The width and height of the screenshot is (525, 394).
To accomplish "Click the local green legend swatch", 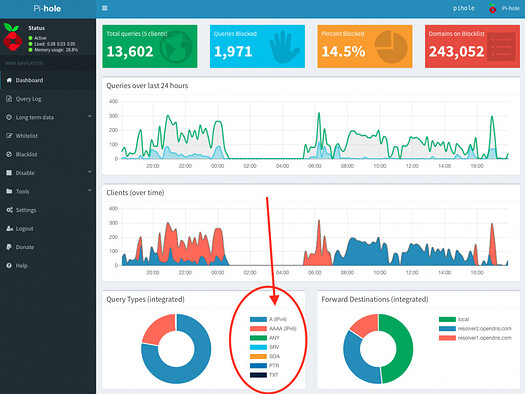I will pyautogui.click(x=447, y=319).
